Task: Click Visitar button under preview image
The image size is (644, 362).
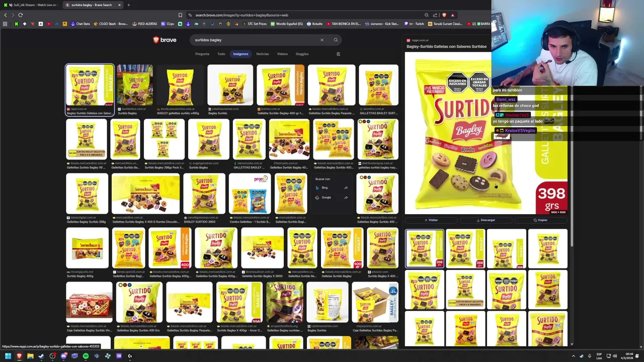Action: [x=431, y=220]
